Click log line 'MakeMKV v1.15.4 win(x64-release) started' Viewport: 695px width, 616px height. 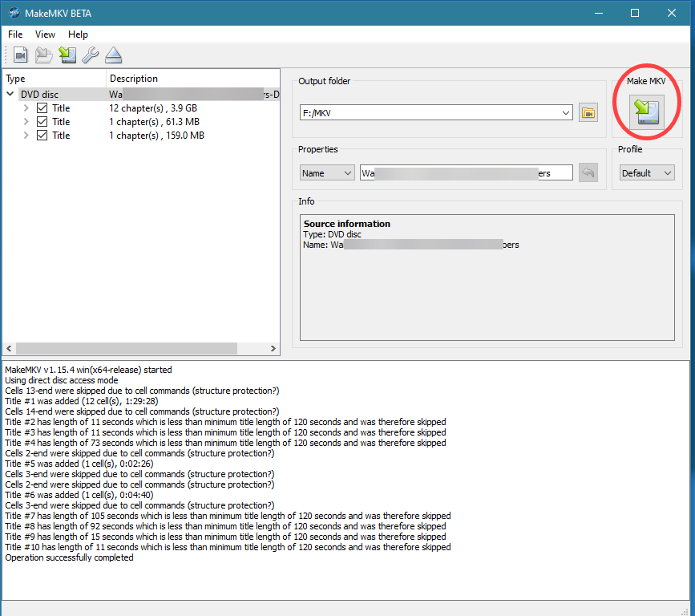point(88,370)
